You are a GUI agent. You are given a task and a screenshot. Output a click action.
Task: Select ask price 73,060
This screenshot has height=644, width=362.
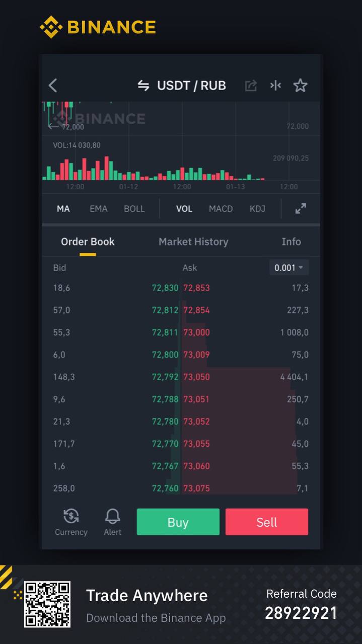196,466
